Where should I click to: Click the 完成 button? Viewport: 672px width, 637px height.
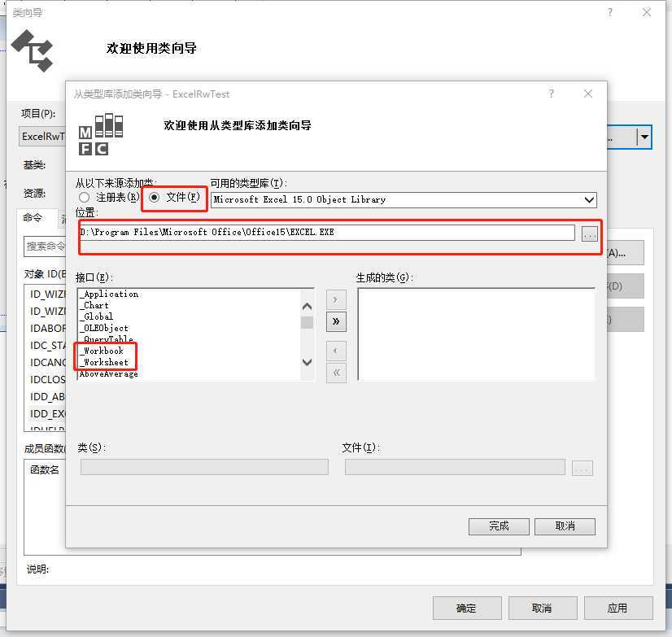click(x=499, y=526)
